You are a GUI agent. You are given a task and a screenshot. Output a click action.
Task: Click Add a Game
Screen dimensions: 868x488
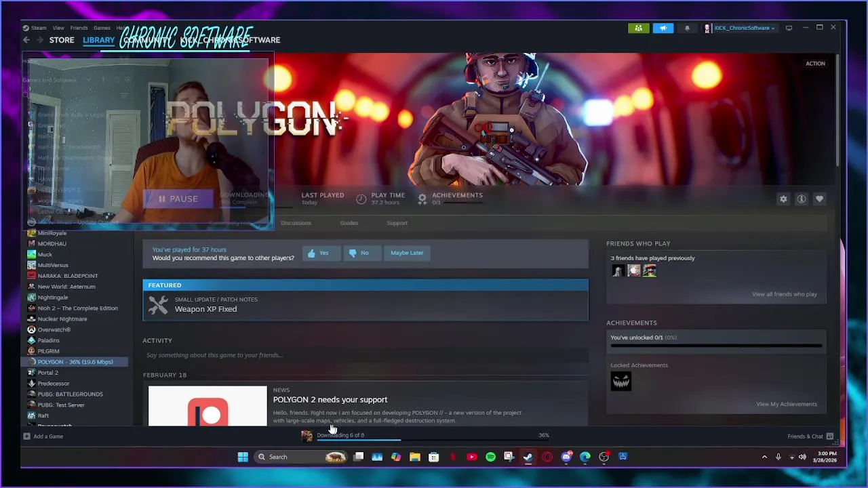tap(43, 436)
